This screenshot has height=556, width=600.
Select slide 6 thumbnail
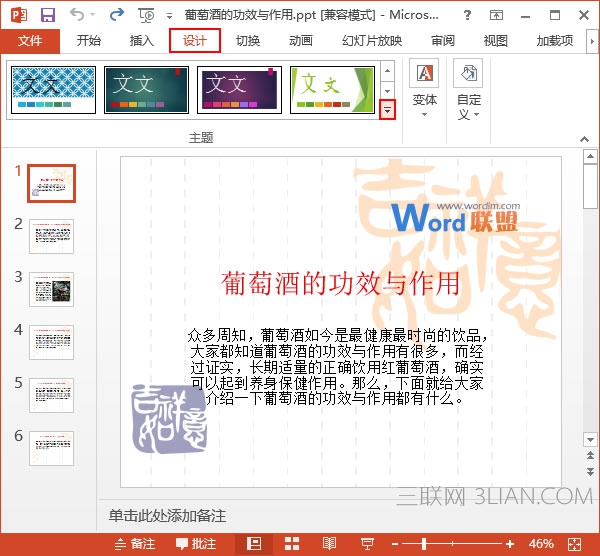click(51, 448)
